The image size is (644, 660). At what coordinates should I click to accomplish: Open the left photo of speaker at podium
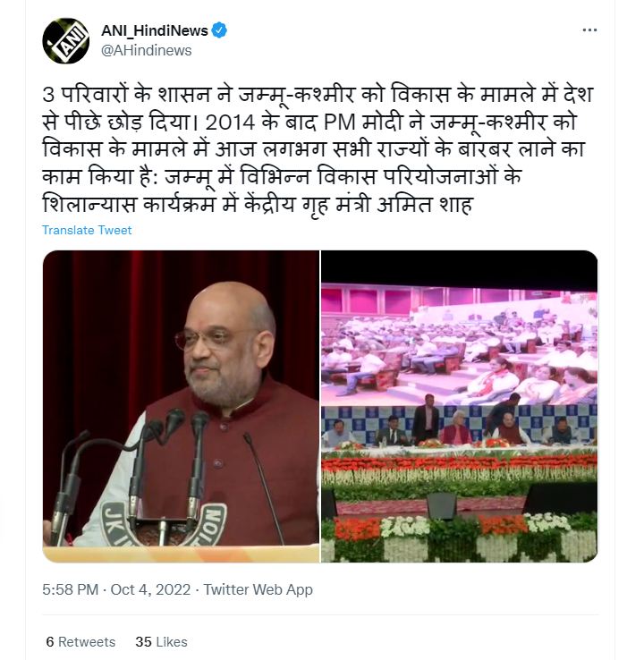click(181, 407)
